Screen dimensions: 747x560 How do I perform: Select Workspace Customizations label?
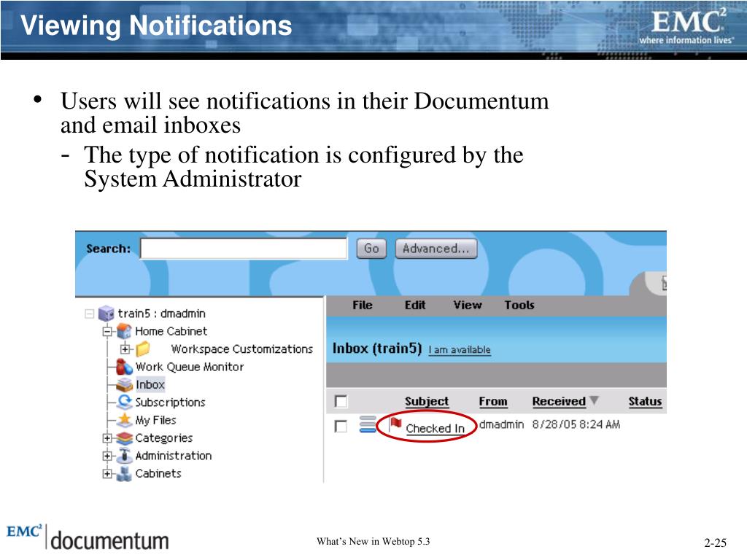242,349
